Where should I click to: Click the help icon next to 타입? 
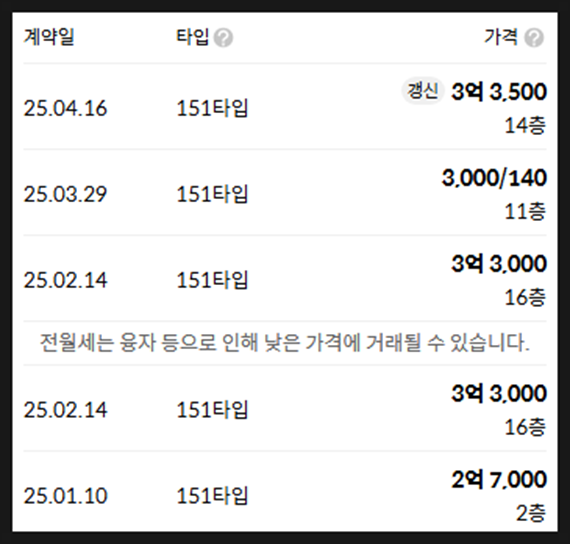[x=223, y=38]
